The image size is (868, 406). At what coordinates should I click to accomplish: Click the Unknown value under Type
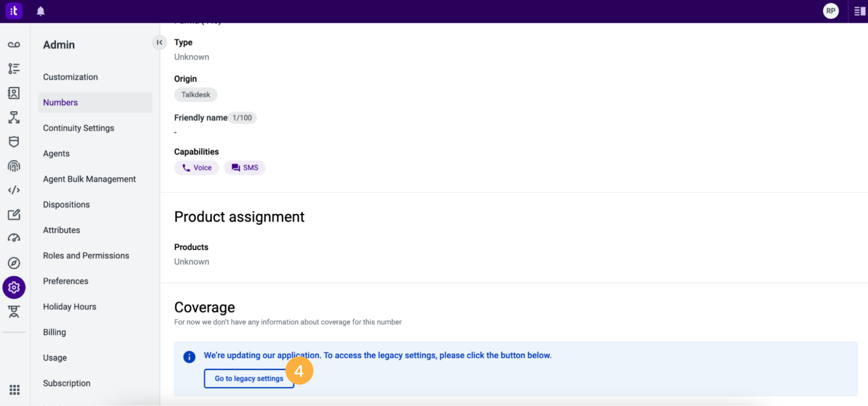pyautogui.click(x=191, y=57)
